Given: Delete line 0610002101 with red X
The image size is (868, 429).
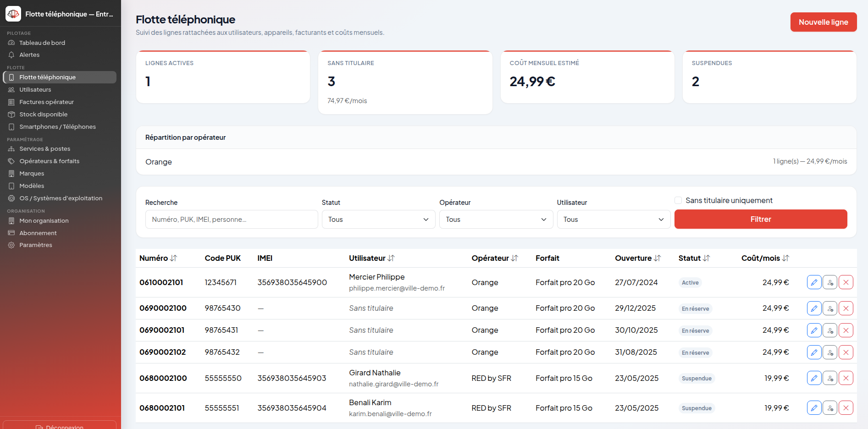Looking at the screenshot, I should point(846,282).
